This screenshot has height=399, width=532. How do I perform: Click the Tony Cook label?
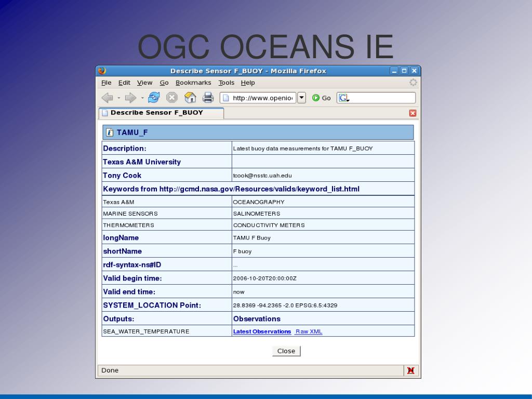122,176
